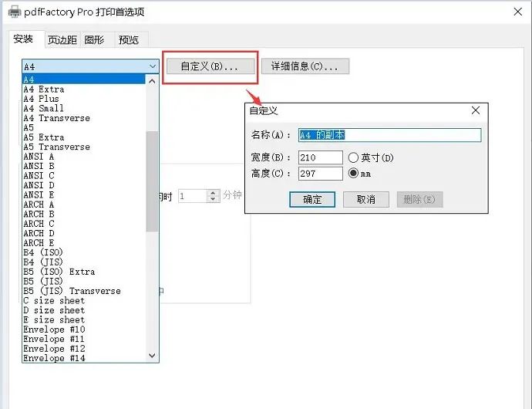Select 'B5 (JIS)' paper size

[84, 282]
